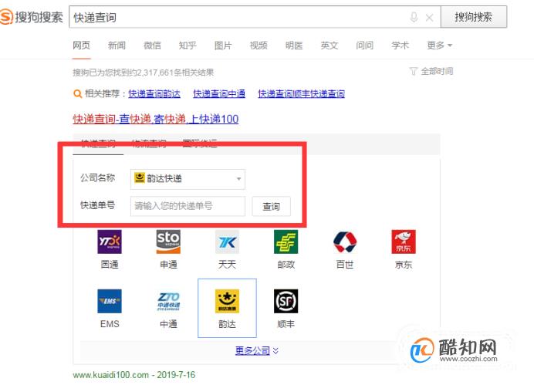Screen dimensions: 534x392
Task: Click the 查询 query button
Action: click(271, 206)
